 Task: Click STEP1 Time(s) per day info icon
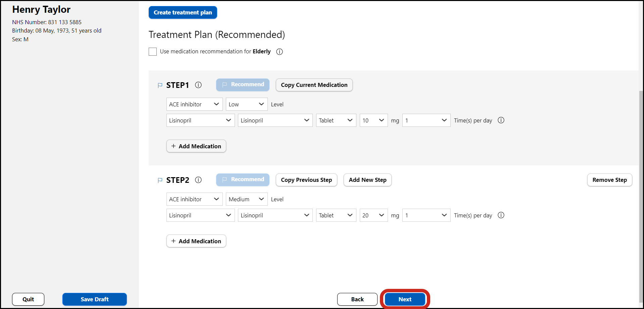point(501,120)
